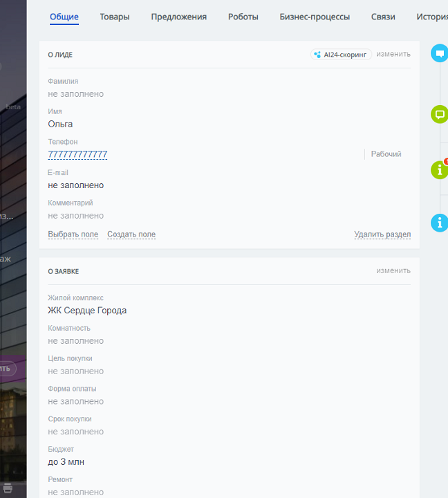The width and height of the screenshot is (448, 498).
Task: Open the История tab
Action: [432, 17]
